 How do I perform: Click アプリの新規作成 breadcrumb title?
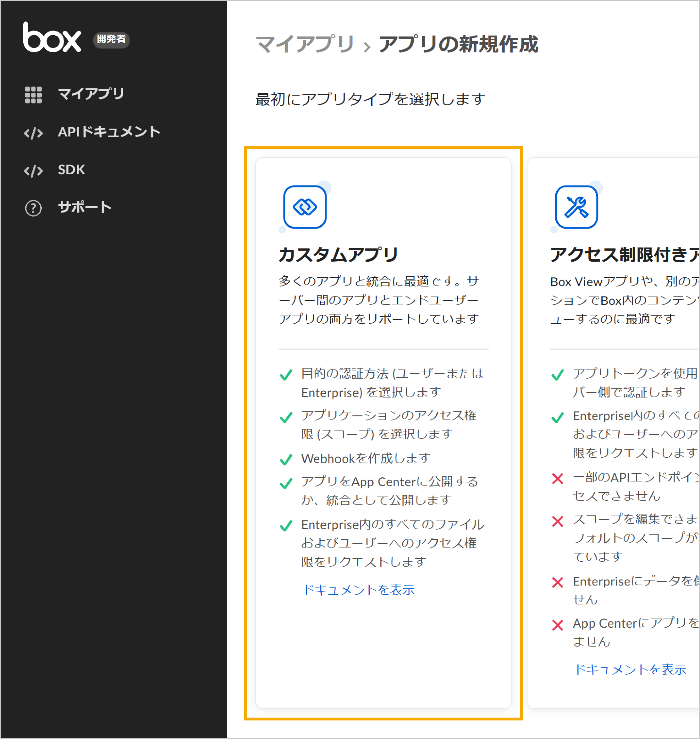[x=459, y=44]
